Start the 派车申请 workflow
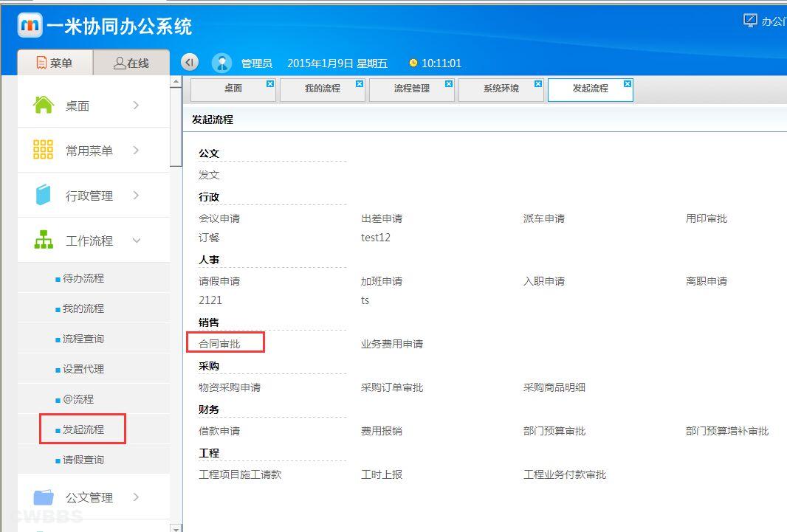The image size is (787, 532). point(544,218)
